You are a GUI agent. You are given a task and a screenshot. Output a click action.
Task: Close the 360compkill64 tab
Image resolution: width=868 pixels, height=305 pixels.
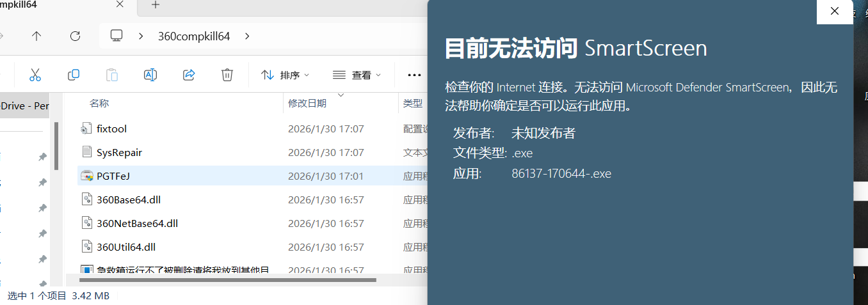pyautogui.click(x=120, y=4)
